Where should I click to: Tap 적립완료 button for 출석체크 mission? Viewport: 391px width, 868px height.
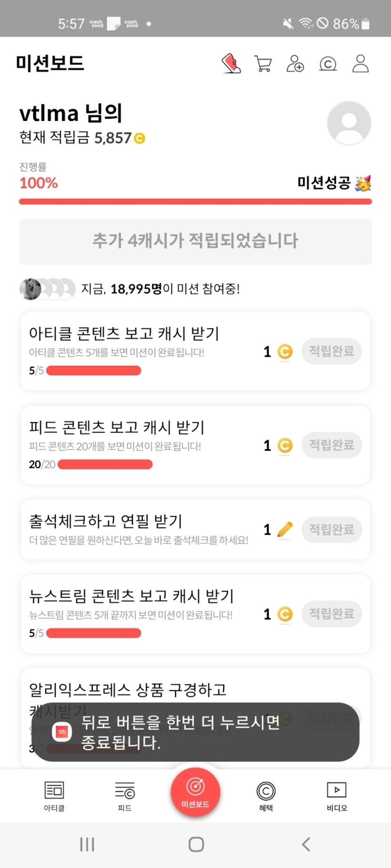[x=332, y=530]
